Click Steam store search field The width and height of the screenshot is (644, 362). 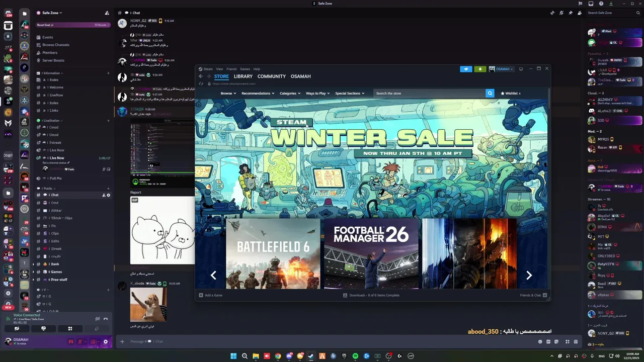pos(430,93)
